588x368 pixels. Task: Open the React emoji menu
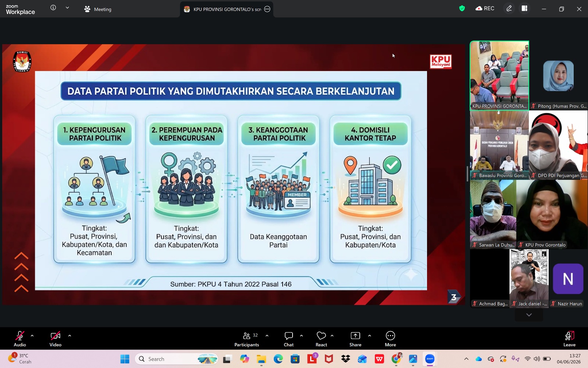(x=321, y=339)
